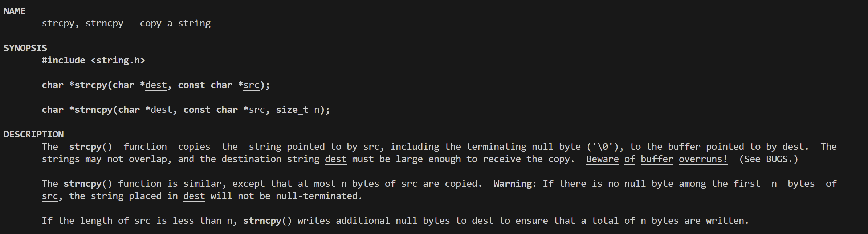The width and height of the screenshot is (868, 234).
Task: Click the DESCRIPTION section heading
Action: [x=33, y=135]
